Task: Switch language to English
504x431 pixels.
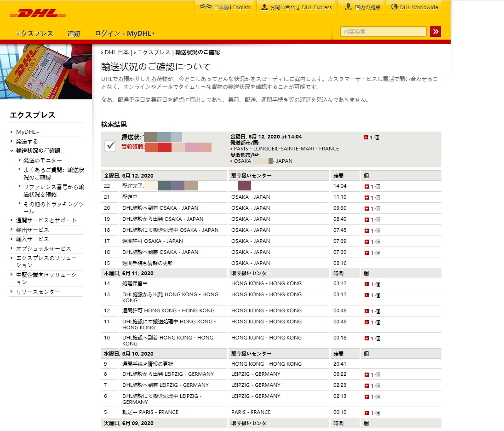Action: tap(241, 7)
